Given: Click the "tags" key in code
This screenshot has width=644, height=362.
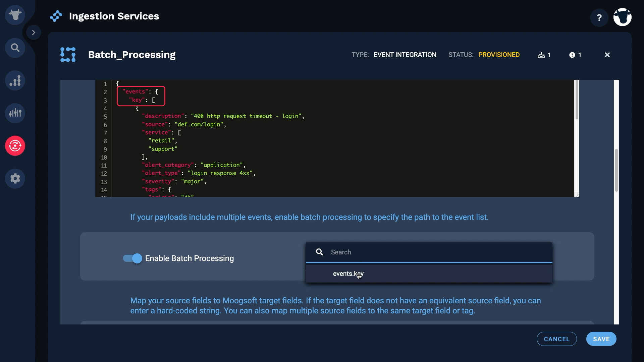Looking at the screenshot, I should 152,189.
